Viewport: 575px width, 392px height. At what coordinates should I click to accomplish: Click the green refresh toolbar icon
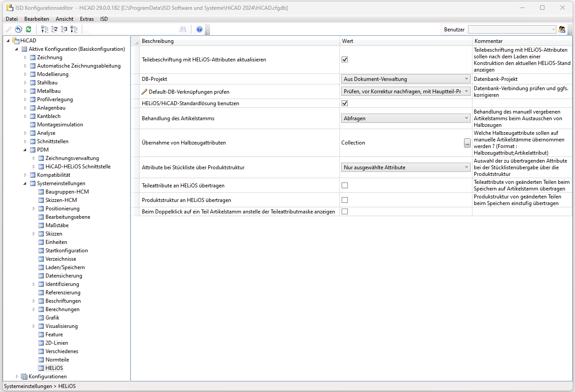tap(28, 29)
